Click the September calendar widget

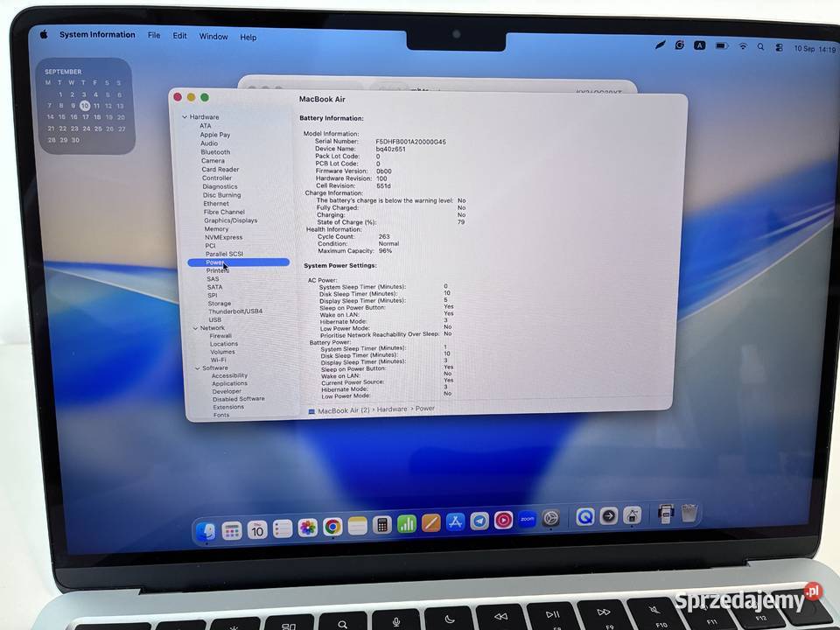pyautogui.click(x=86, y=106)
